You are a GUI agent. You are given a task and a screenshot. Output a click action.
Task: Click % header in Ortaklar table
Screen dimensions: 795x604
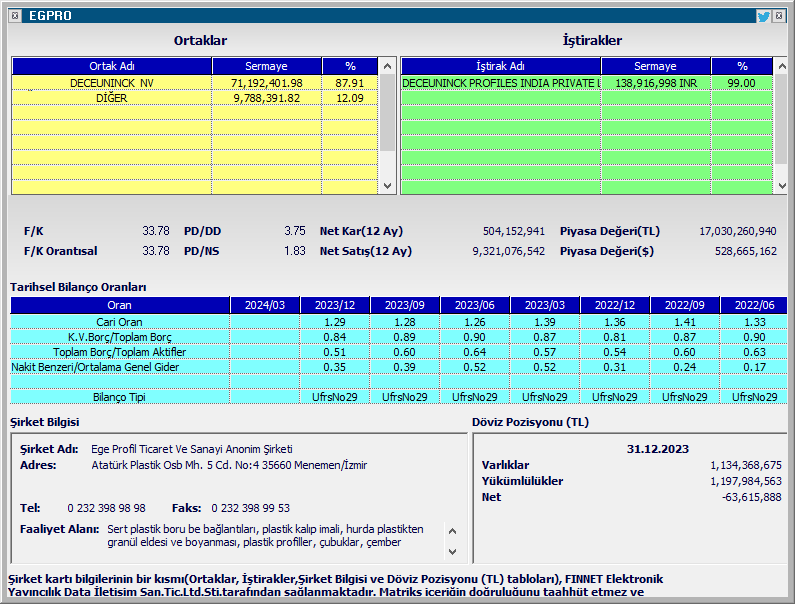tap(350, 66)
